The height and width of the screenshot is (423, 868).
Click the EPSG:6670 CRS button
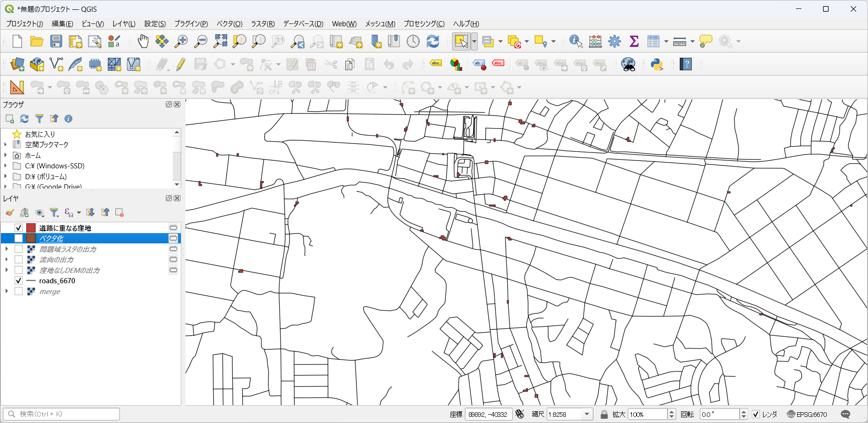807,414
